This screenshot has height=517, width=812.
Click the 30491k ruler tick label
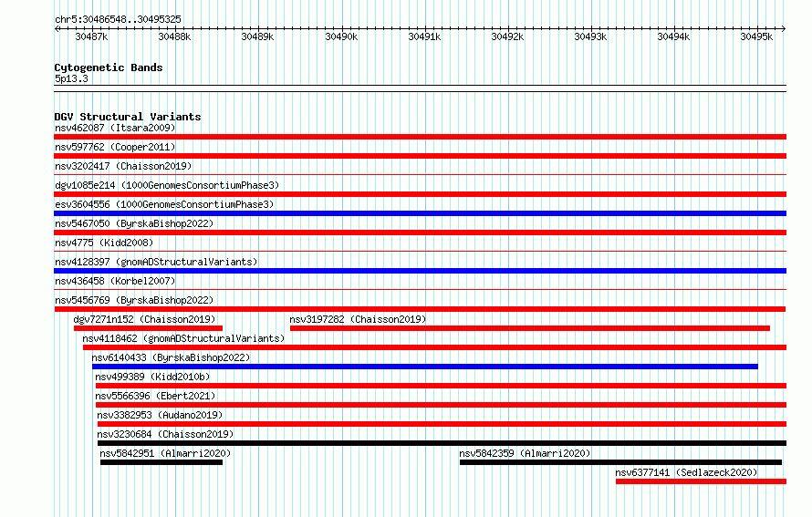point(424,36)
